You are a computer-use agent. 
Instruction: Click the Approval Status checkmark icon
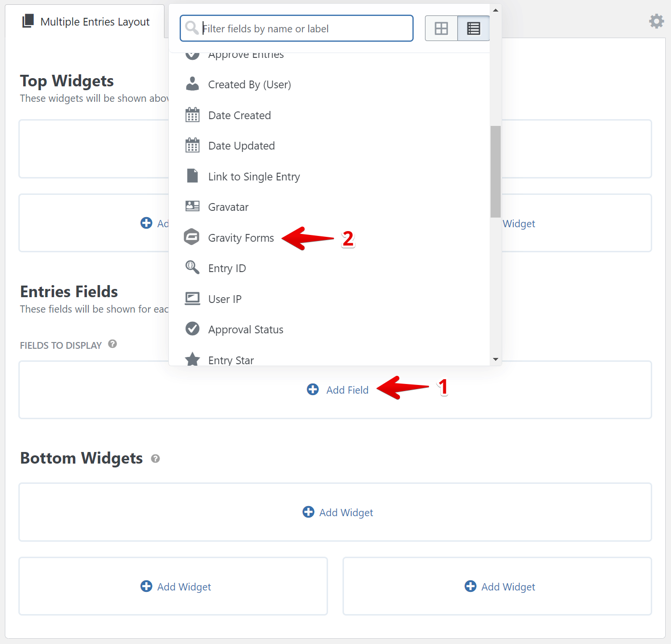click(x=192, y=329)
